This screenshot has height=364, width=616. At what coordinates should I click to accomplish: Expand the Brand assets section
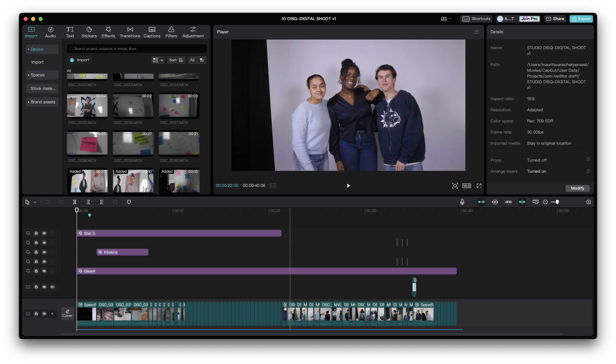coord(42,102)
